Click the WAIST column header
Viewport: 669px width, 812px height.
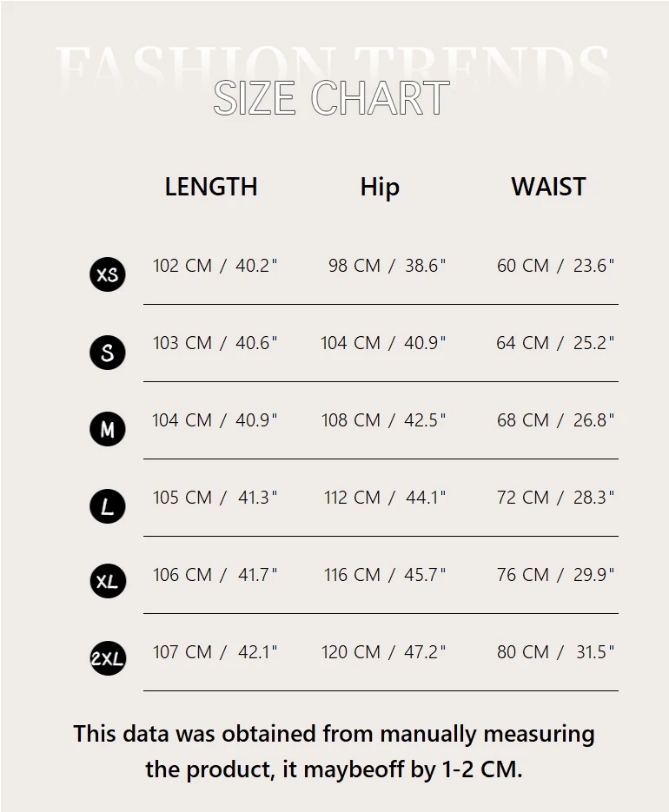pos(549,187)
